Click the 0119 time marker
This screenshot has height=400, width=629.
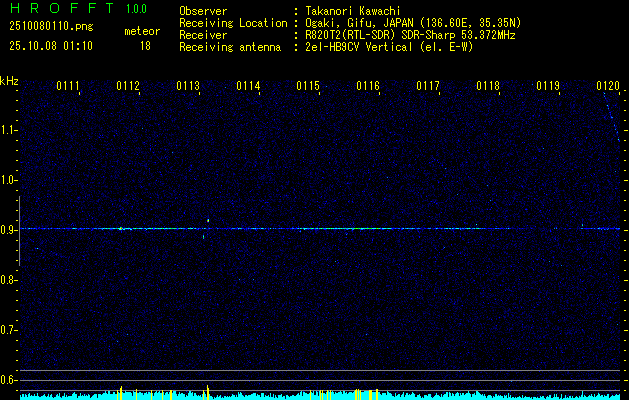(548, 86)
